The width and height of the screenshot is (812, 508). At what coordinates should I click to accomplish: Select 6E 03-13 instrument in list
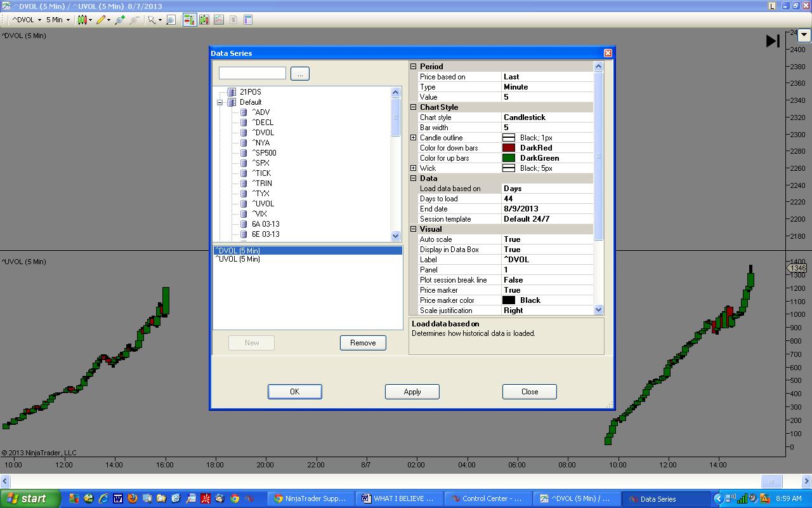(x=265, y=234)
